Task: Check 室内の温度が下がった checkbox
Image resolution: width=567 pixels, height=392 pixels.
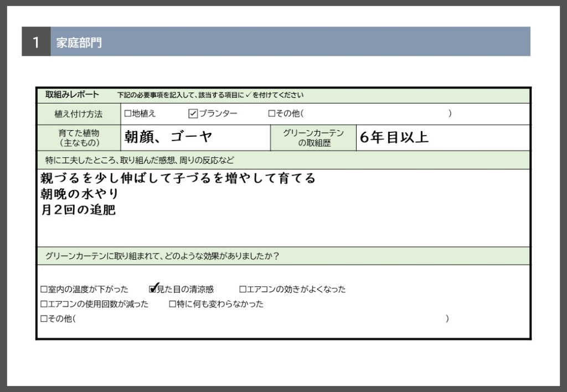Action: coord(44,289)
